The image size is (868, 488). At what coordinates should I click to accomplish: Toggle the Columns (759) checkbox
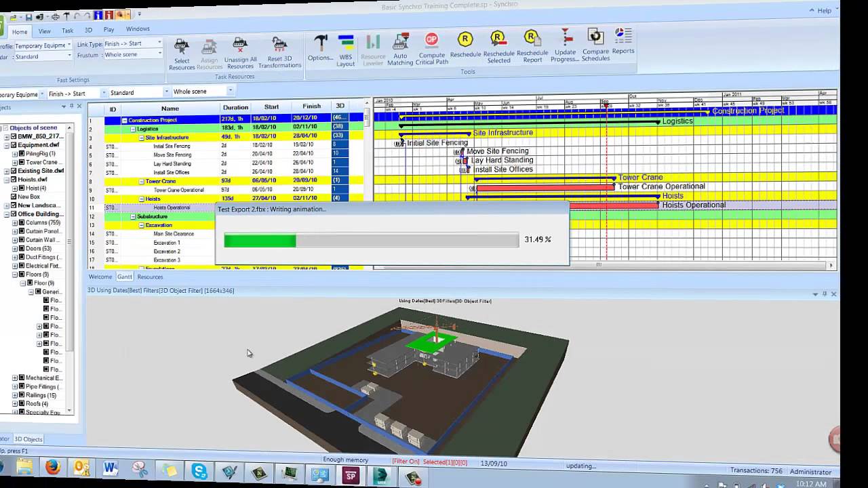(22, 222)
